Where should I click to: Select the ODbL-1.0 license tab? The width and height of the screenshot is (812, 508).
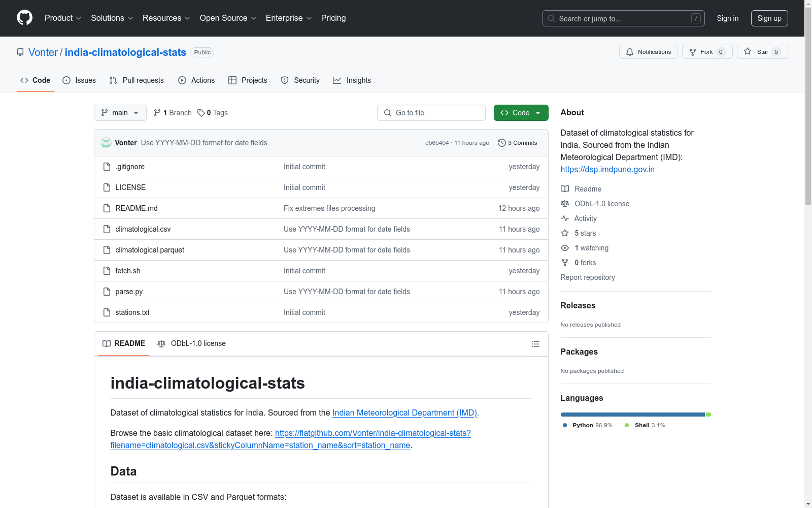tap(192, 343)
